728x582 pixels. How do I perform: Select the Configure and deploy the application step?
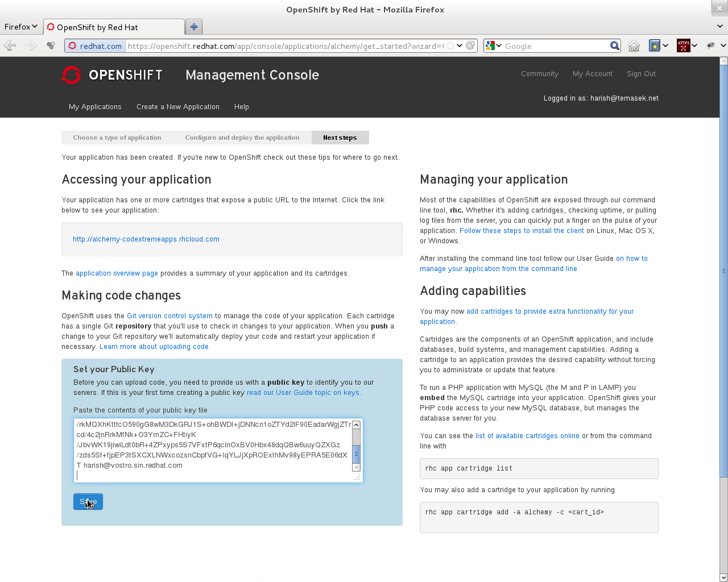[x=242, y=138]
